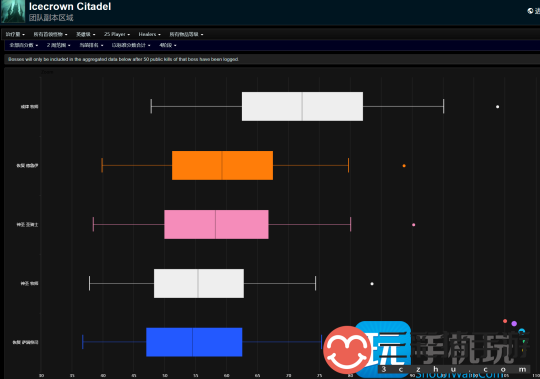540x379 pixels.
Task: Click the pink Holy Paladin box median line
Action: (x=216, y=224)
